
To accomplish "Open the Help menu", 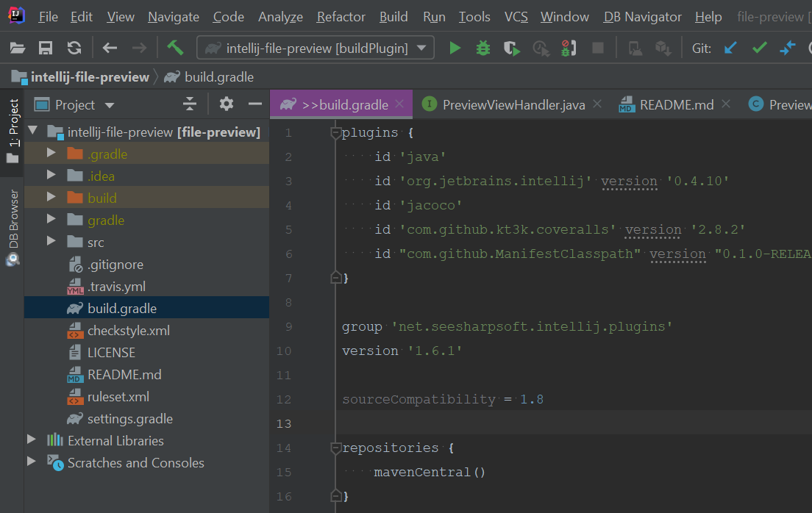I will click(x=708, y=17).
